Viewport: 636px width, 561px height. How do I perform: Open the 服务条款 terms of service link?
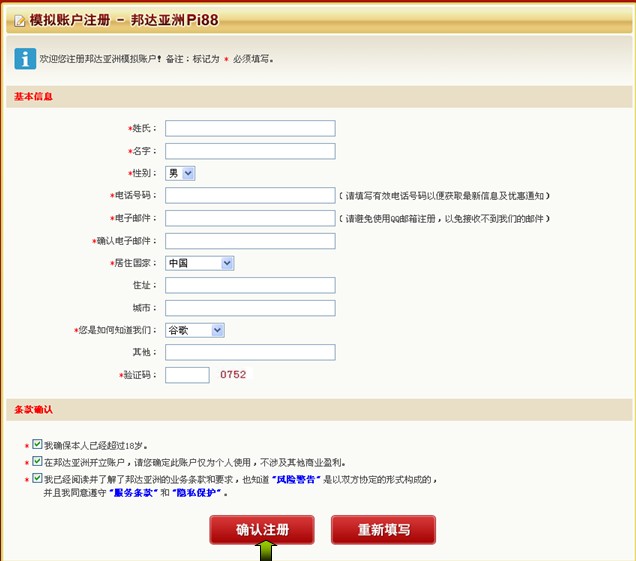click(133, 493)
